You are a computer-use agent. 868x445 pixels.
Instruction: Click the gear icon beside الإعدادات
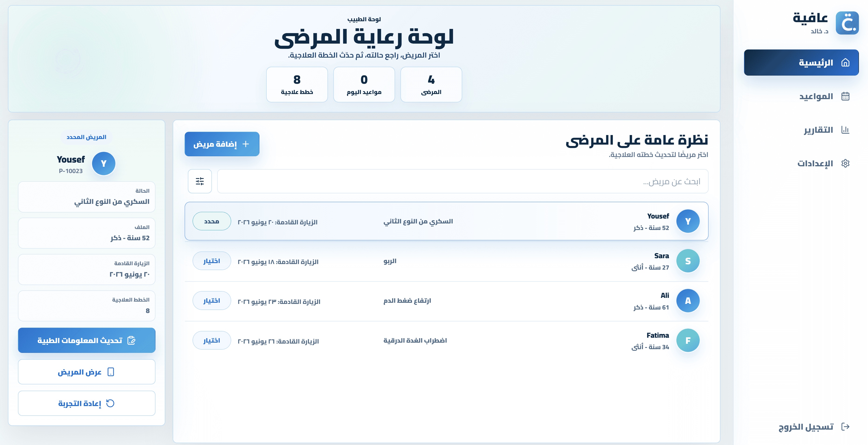tap(845, 163)
